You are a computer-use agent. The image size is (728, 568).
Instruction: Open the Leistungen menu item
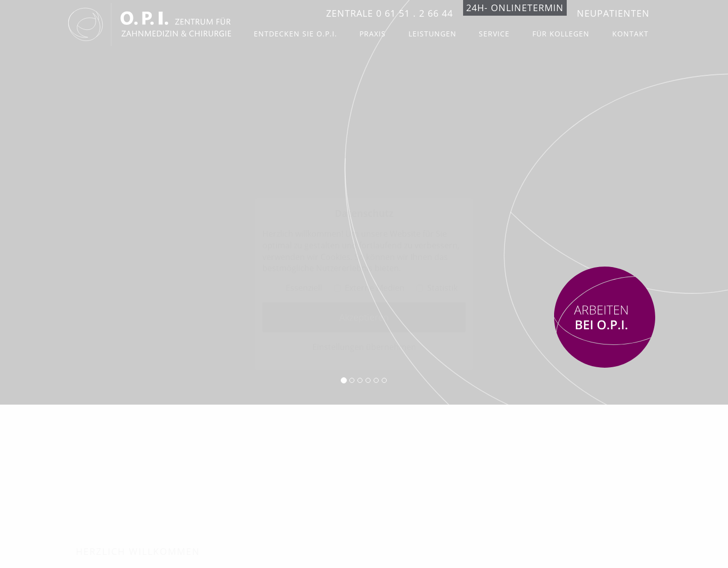(x=432, y=34)
